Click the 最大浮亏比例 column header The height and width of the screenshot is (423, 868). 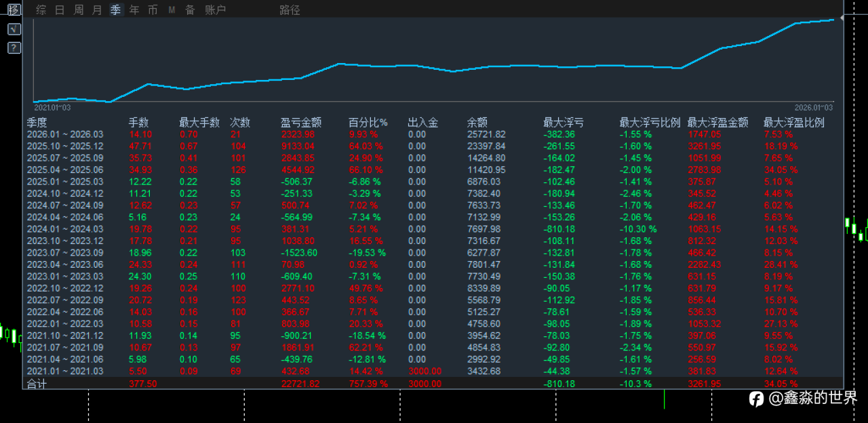649,123
